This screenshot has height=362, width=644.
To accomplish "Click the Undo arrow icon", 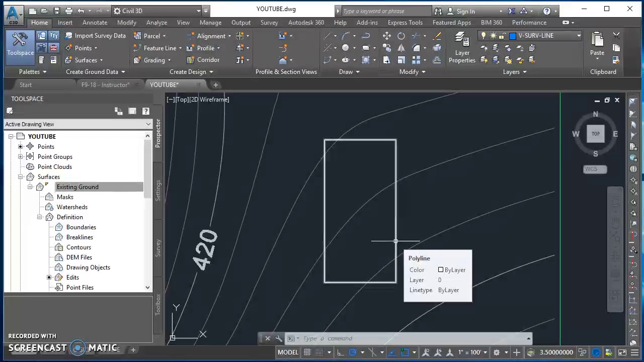I will pyautogui.click(x=81, y=11).
